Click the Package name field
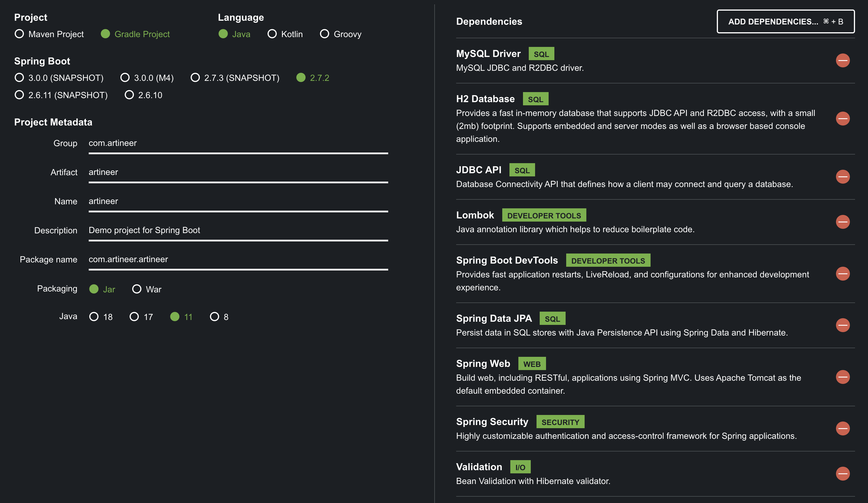The width and height of the screenshot is (868, 503). 238,259
